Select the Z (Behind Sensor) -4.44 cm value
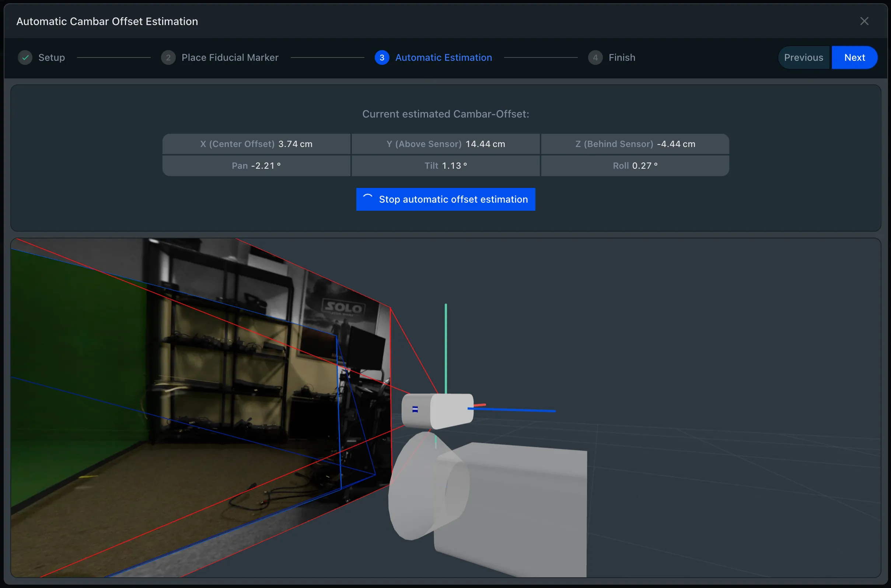891x588 pixels. [635, 144]
